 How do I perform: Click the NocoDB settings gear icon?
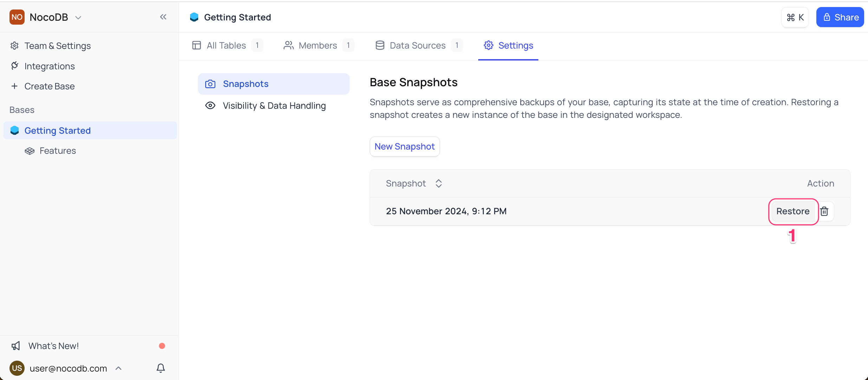pos(14,45)
